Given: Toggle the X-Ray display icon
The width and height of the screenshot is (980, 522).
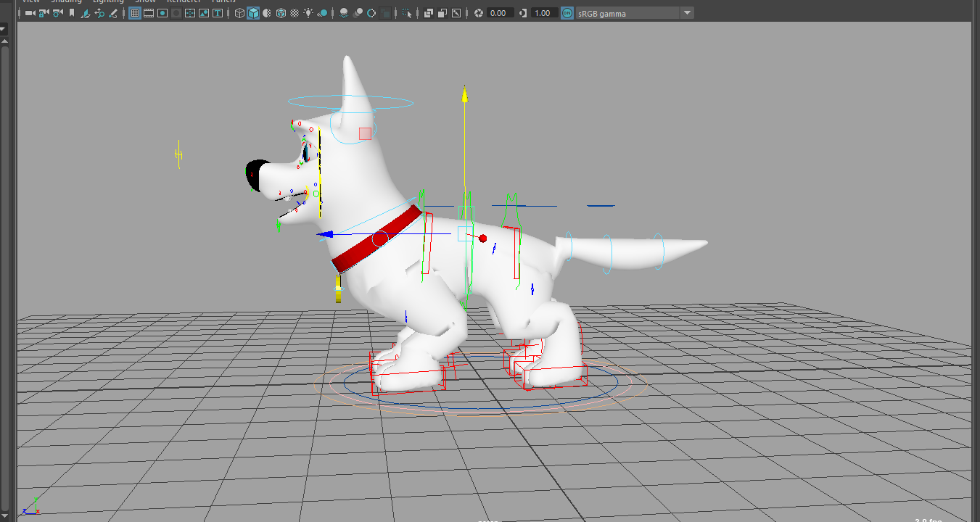Looking at the screenshot, I should [428, 13].
